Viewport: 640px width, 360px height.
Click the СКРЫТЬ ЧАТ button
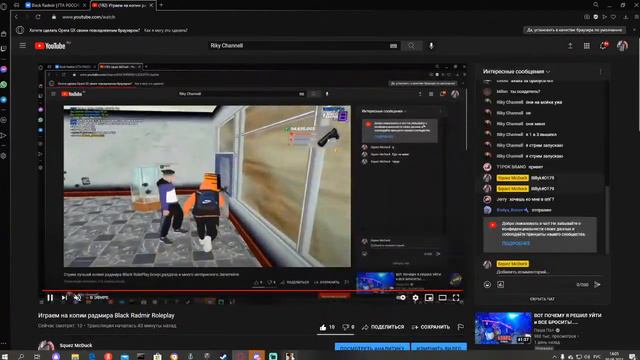tap(542, 299)
